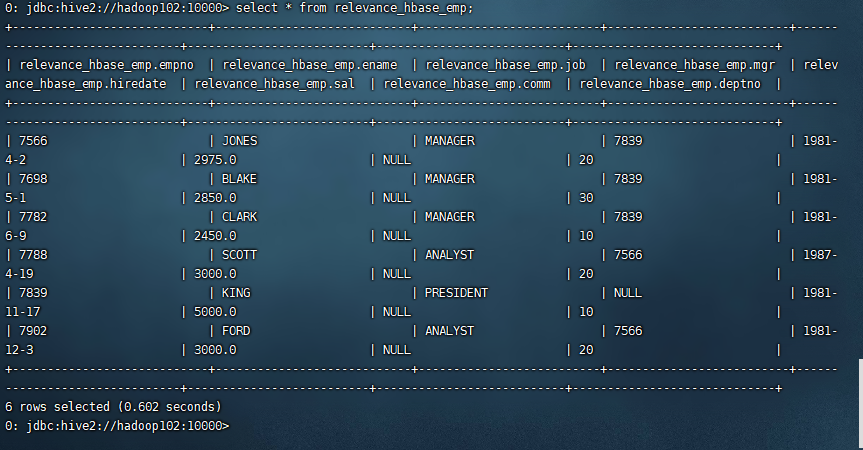Click the terminal vertical scrollbar
The width and height of the screenshot is (863, 450).
pos(860,403)
